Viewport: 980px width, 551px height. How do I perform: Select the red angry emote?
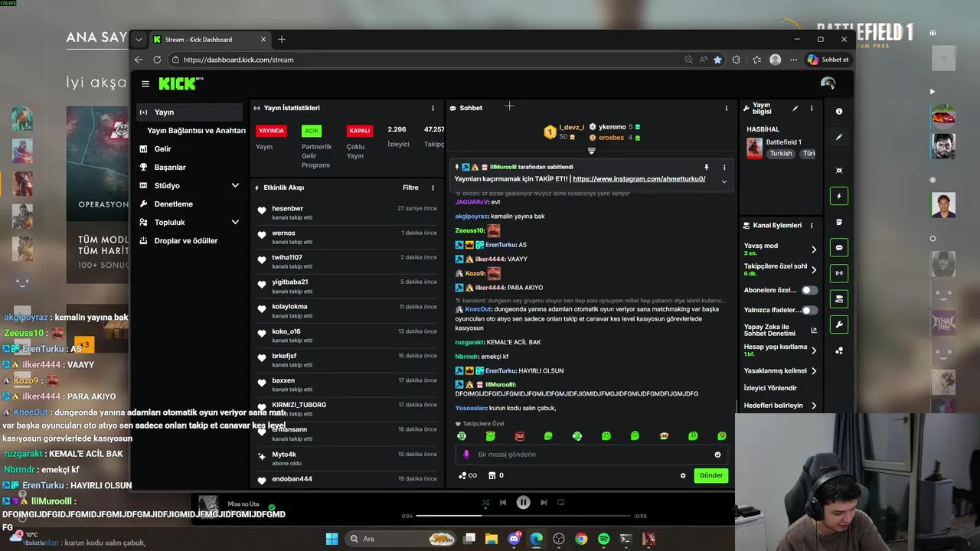point(520,436)
